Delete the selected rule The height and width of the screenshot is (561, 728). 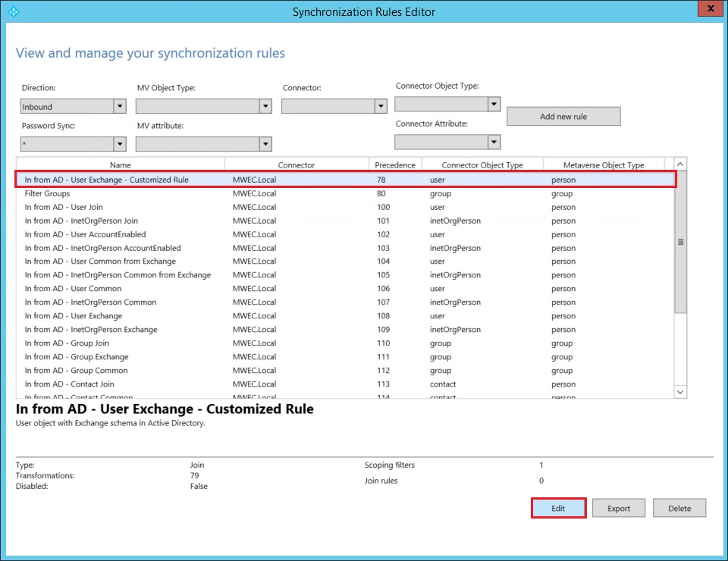679,508
